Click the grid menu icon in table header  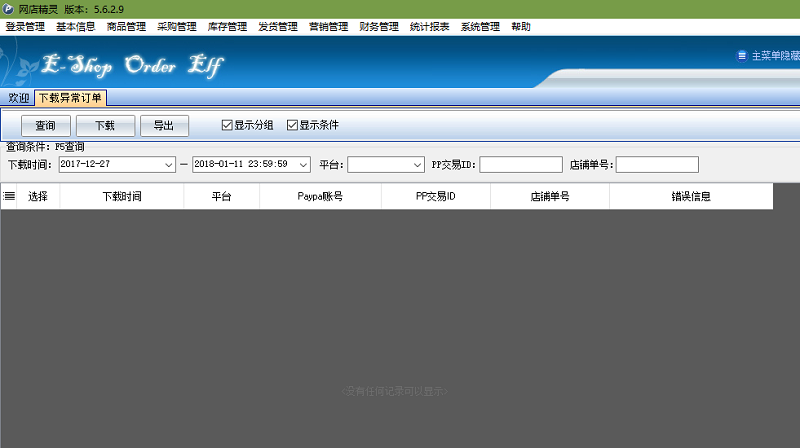click(x=9, y=196)
